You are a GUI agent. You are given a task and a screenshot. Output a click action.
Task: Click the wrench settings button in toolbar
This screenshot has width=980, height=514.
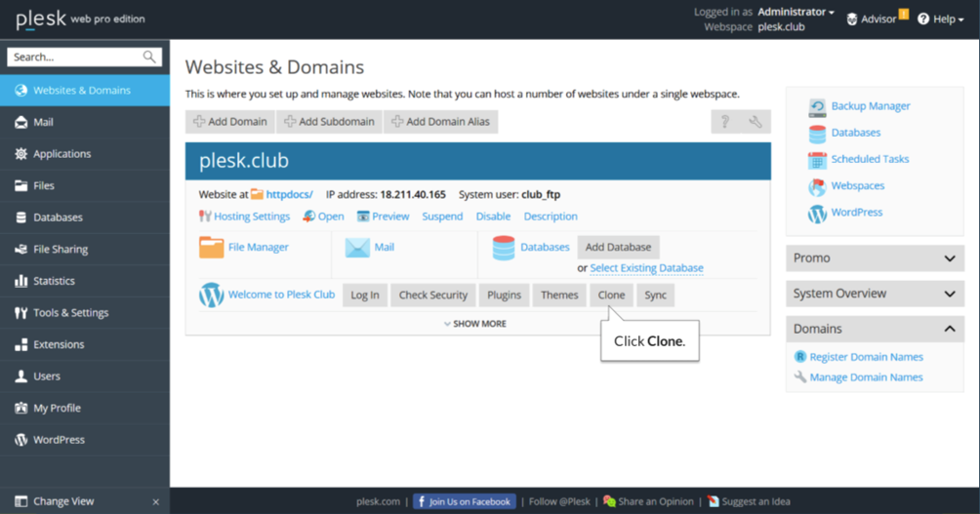(755, 121)
